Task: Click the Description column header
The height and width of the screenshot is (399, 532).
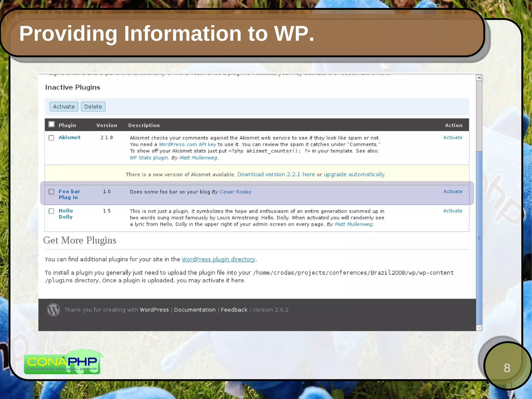Action: point(144,125)
